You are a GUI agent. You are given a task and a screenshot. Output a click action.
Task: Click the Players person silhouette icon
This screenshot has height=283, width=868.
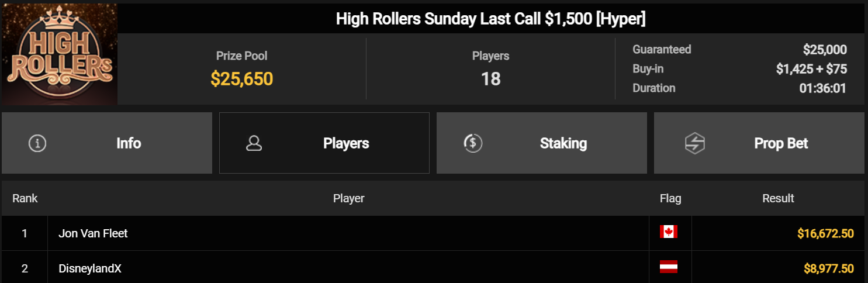pos(254,143)
